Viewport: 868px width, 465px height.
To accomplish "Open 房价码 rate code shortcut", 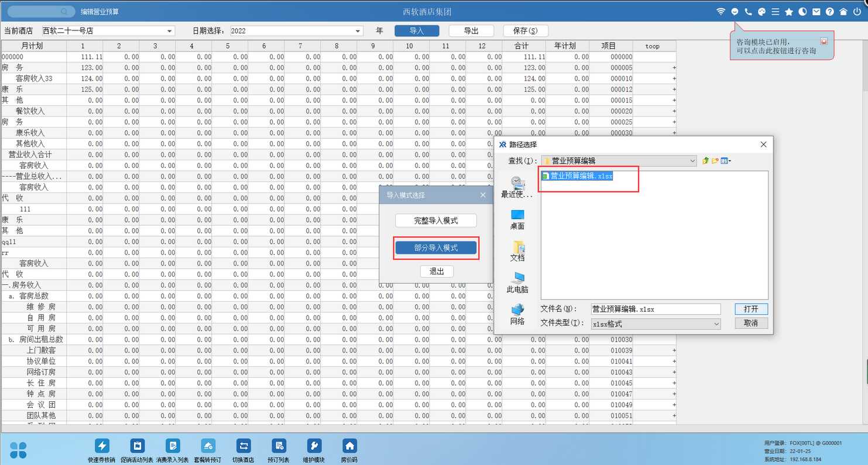I will pos(349,446).
